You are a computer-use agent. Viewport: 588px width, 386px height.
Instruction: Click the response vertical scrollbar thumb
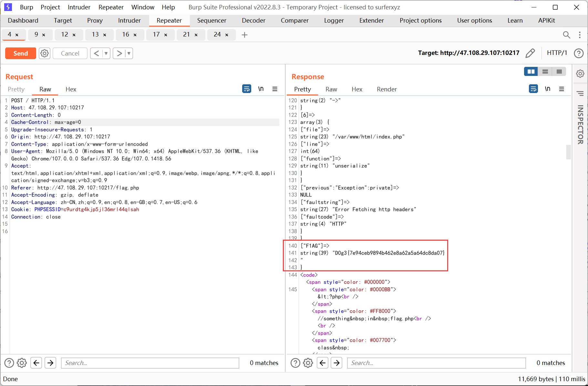(x=568, y=152)
